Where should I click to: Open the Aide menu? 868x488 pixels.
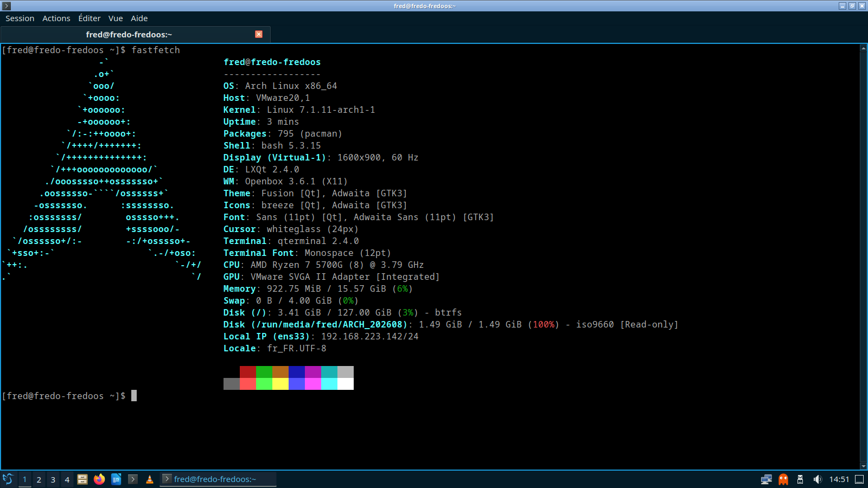click(139, 18)
